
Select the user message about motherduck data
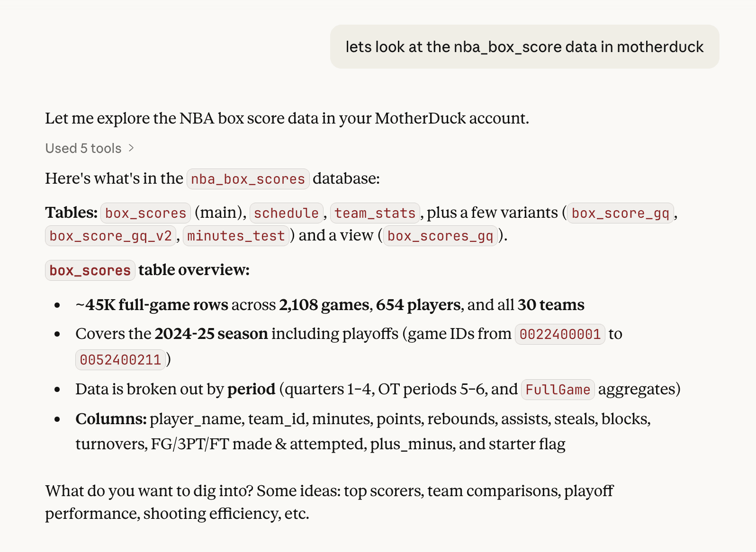524,46
